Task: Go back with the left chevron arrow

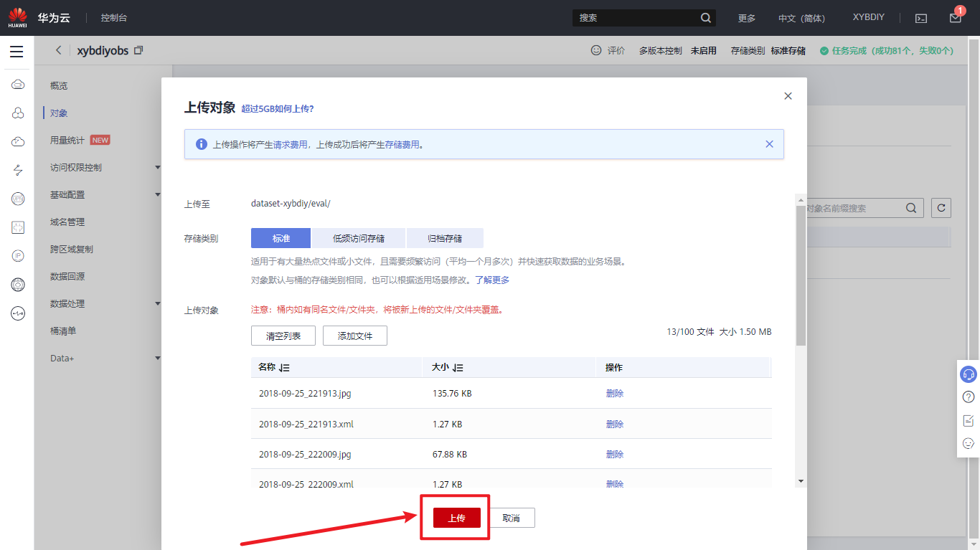Action: [x=59, y=50]
